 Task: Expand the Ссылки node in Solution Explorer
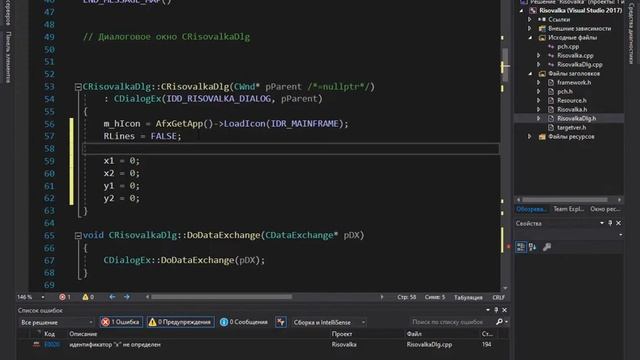point(530,19)
